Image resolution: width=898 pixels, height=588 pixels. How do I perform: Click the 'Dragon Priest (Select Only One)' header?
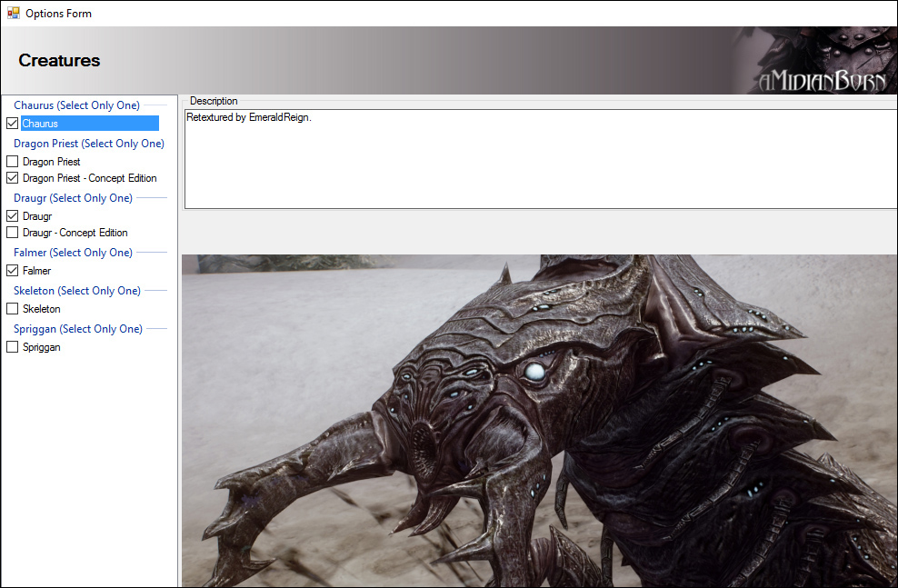click(x=89, y=143)
